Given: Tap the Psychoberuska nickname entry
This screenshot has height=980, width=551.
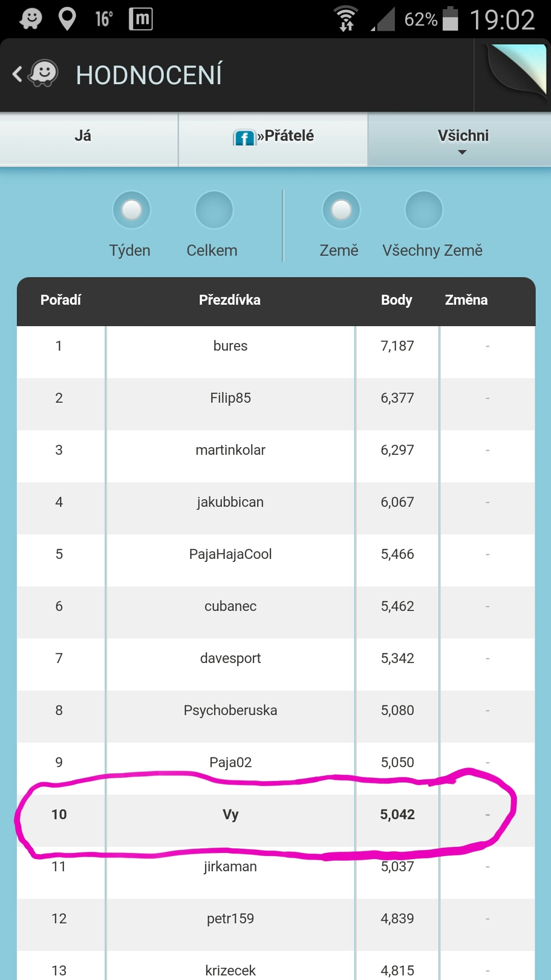Looking at the screenshot, I should click(230, 710).
